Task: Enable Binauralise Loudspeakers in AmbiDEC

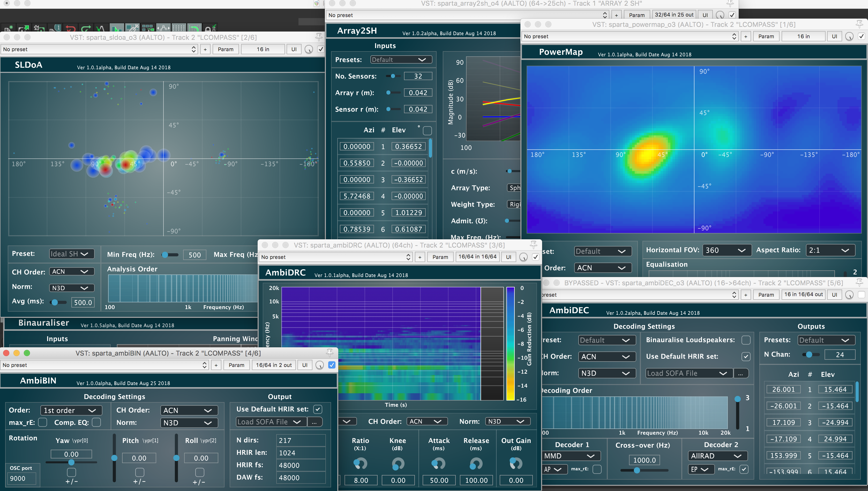Action: [746, 340]
